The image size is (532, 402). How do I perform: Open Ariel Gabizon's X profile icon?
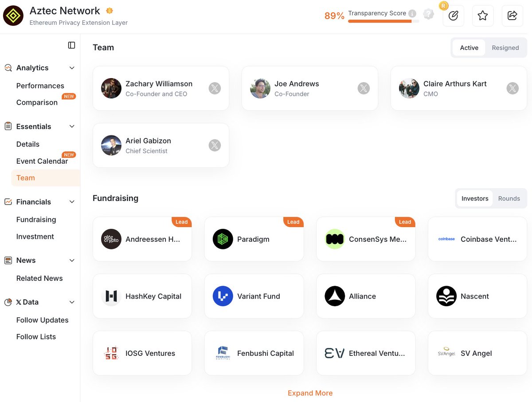[215, 145]
